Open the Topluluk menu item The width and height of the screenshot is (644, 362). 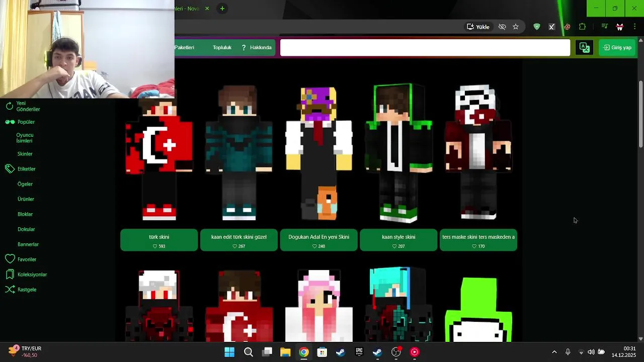[222, 47]
